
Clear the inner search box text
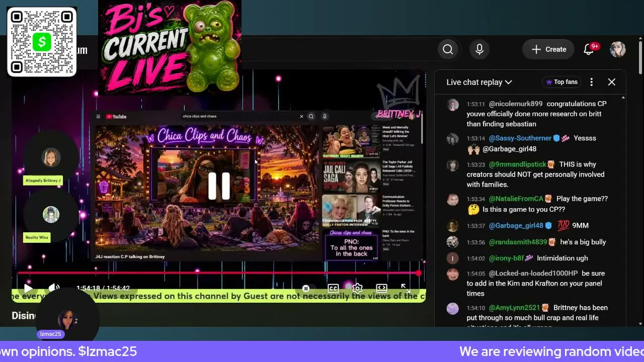[301, 116]
